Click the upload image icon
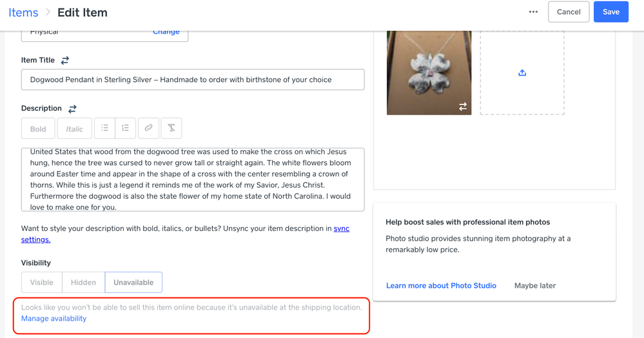Screen dimensions: 644x338 (522, 73)
